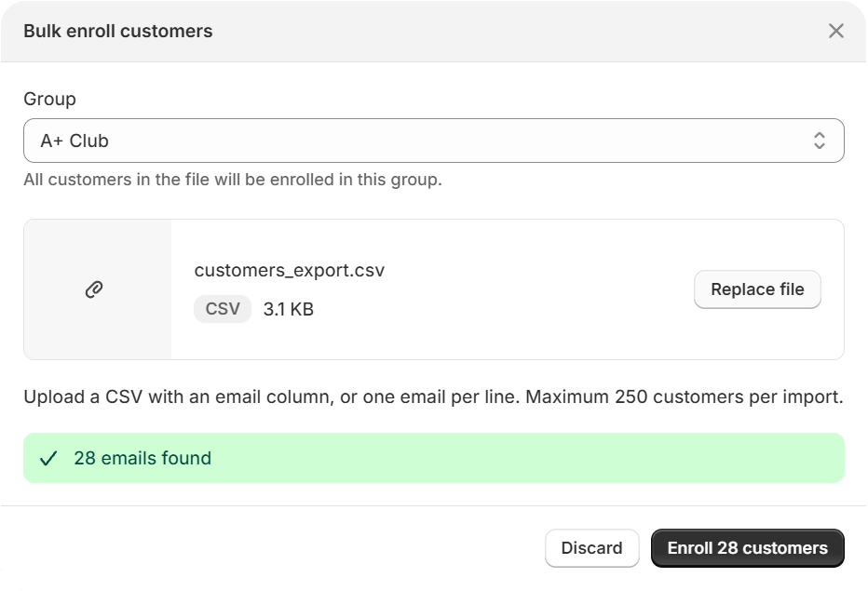Click the Group field label
This screenshot has height=591, width=868.
(49, 99)
